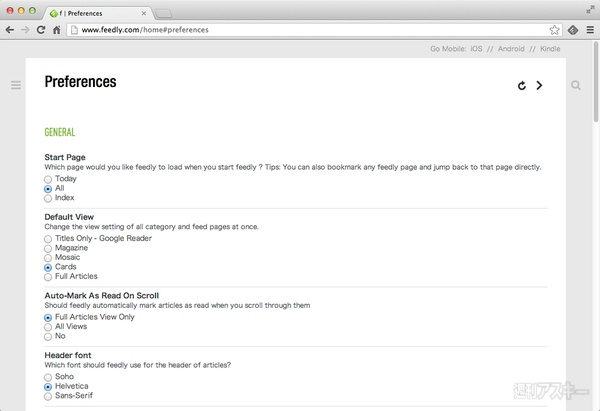600x411 pixels.
Task: Click the Default View heading
Action: (x=69, y=217)
